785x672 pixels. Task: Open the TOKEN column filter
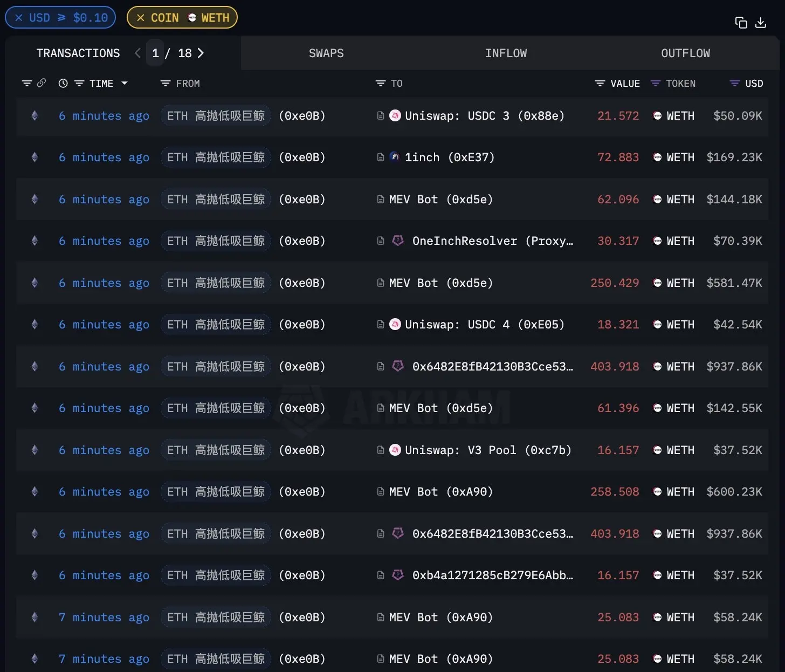point(655,83)
